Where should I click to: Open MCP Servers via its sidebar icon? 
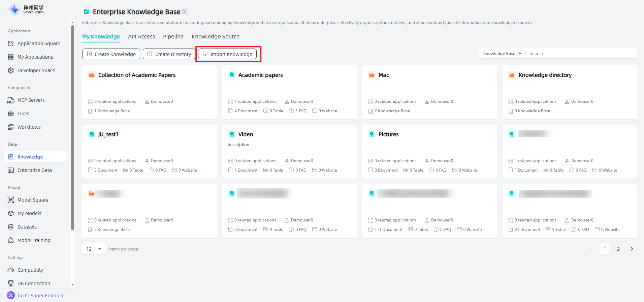tap(11, 100)
